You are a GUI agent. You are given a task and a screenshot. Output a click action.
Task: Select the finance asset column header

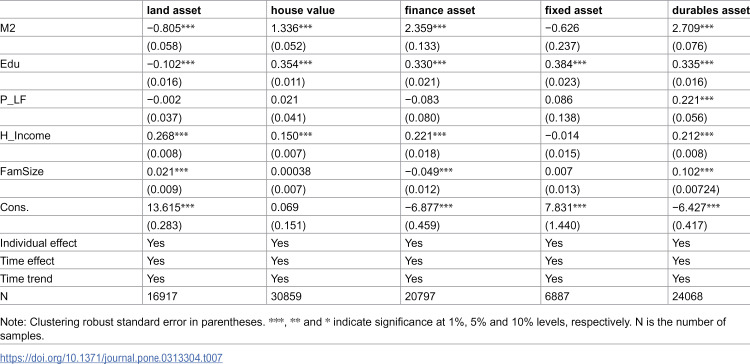click(440, 10)
